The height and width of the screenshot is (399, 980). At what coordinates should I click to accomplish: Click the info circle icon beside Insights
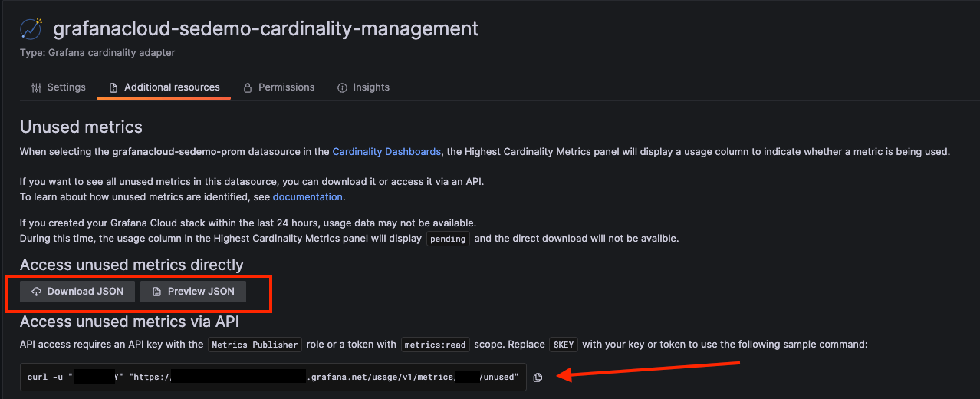point(343,87)
